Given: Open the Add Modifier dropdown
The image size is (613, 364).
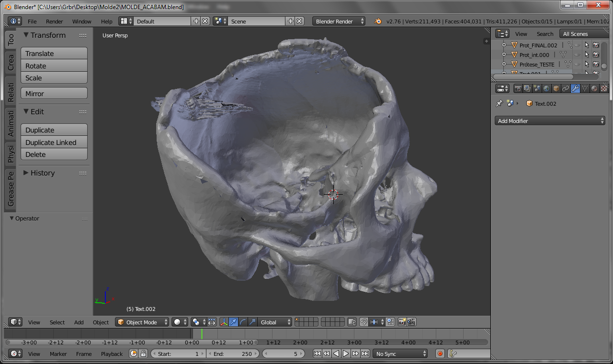Looking at the screenshot, I should click(x=550, y=121).
